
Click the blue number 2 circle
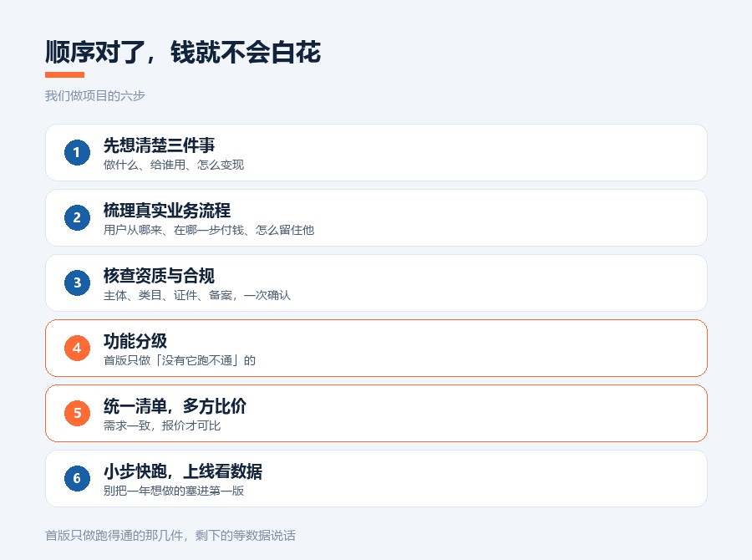77,218
